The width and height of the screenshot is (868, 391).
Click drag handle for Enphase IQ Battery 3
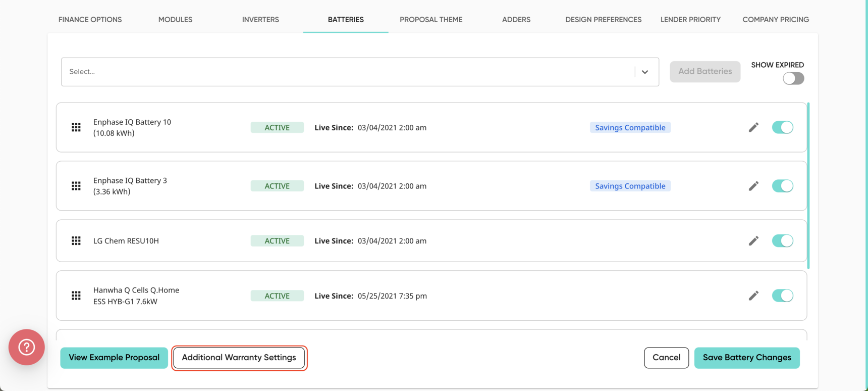tap(76, 186)
